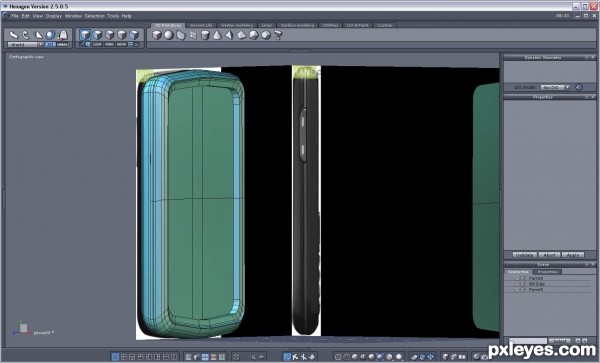Create a facet/grid primitive
Viewport: 600px width, 363px height.
point(193,35)
